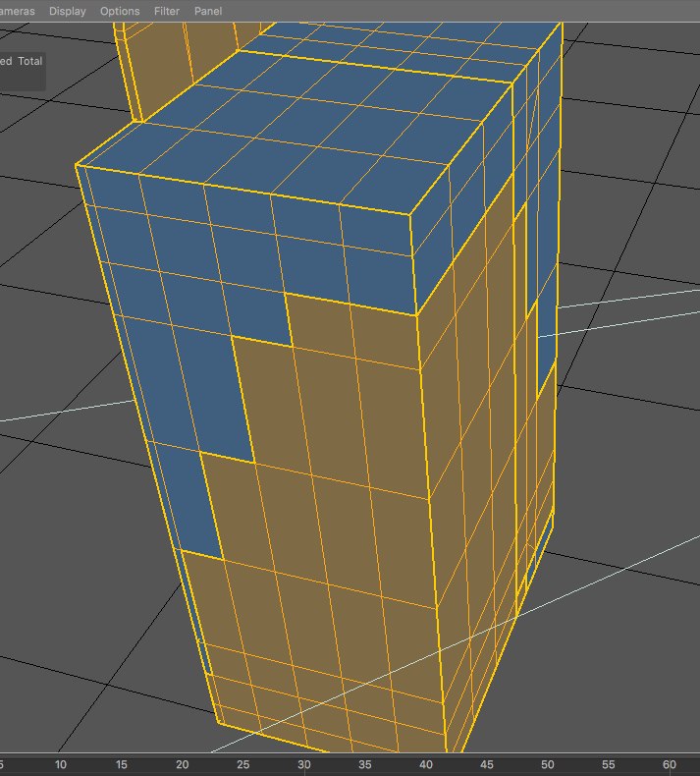Set timeline to frame 40
Viewport: 700px width, 776px height.
coord(425,764)
